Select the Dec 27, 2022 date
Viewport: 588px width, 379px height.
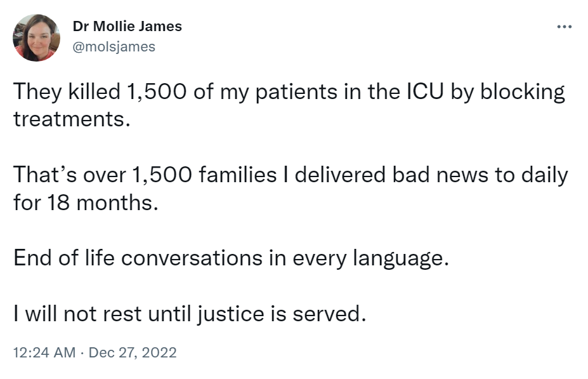click(x=133, y=352)
